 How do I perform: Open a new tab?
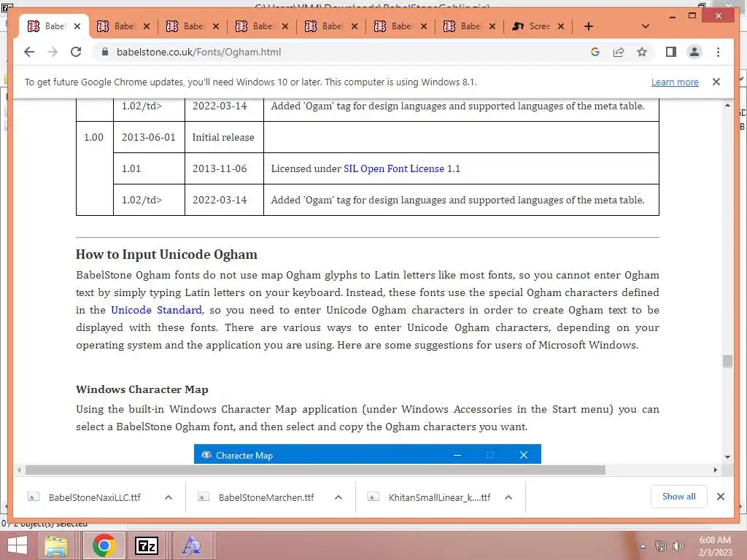click(x=589, y=26)
